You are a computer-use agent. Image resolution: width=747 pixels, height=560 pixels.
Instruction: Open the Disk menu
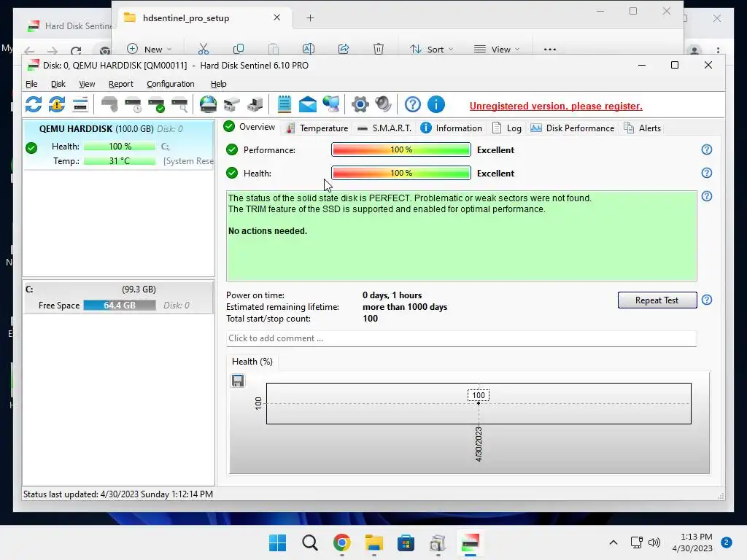[x=58, y=84]
